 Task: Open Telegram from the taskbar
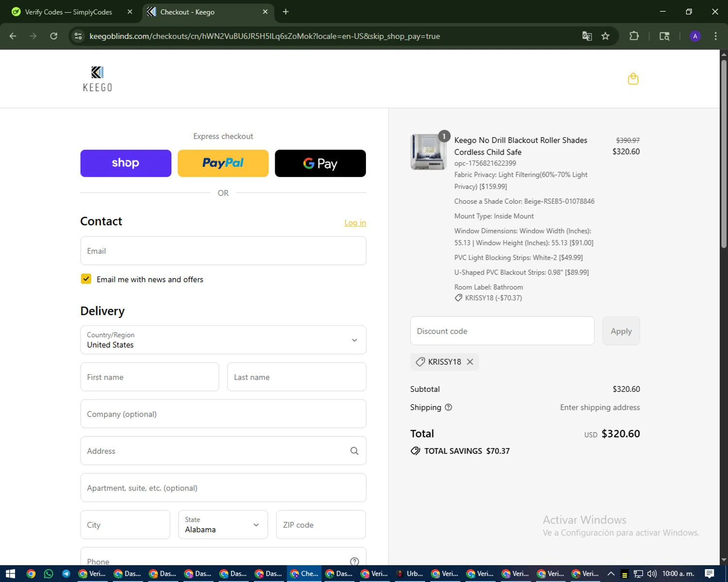[66, 574]
